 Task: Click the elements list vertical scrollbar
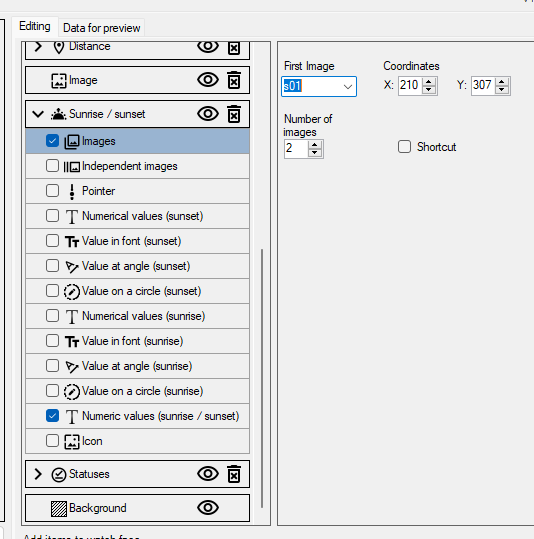click(262, 378)
